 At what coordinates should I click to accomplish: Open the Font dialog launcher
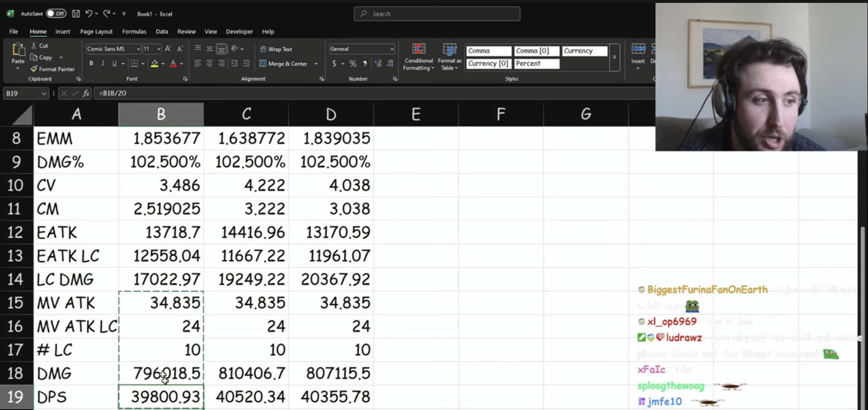point(185,79)
